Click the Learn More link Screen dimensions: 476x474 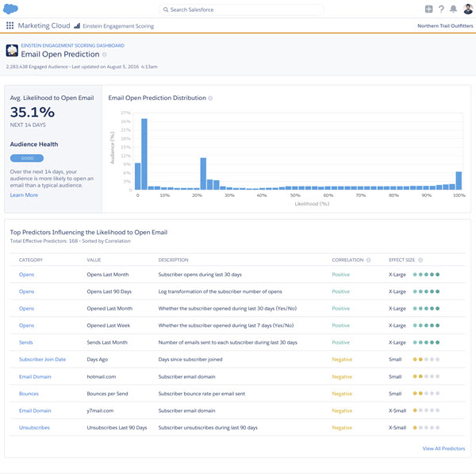pos(24,195)
